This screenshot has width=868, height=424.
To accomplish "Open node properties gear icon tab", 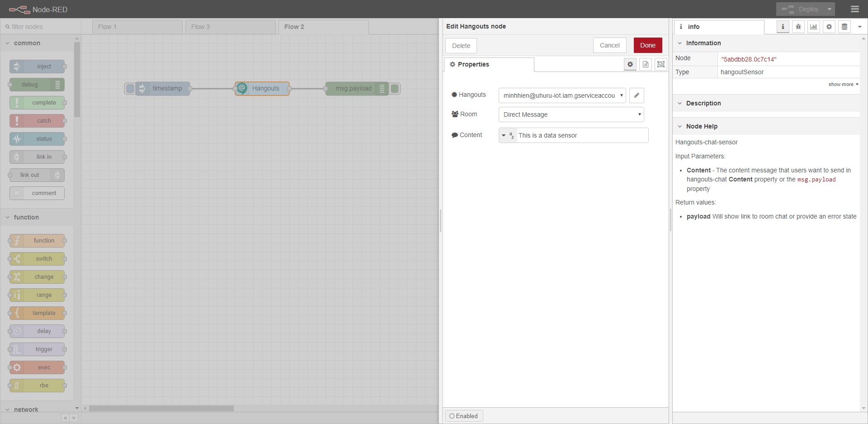I will (x=630, y=64).
